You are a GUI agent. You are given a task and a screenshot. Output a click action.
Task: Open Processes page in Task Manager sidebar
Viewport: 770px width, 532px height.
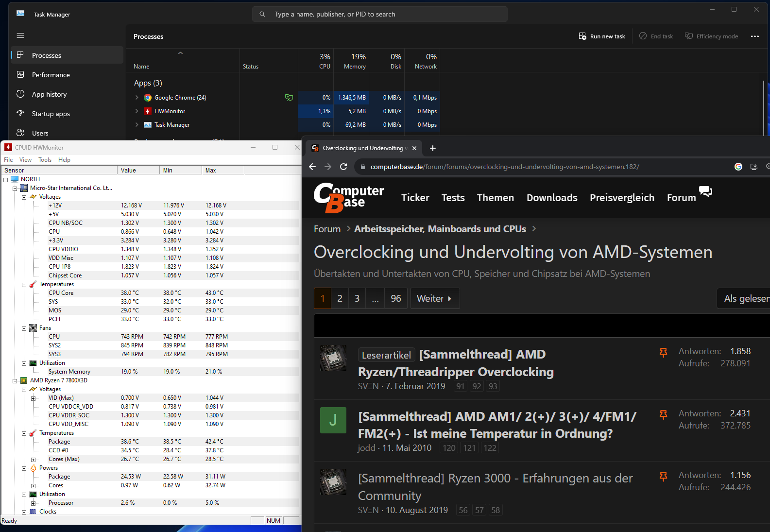(67, 55)
